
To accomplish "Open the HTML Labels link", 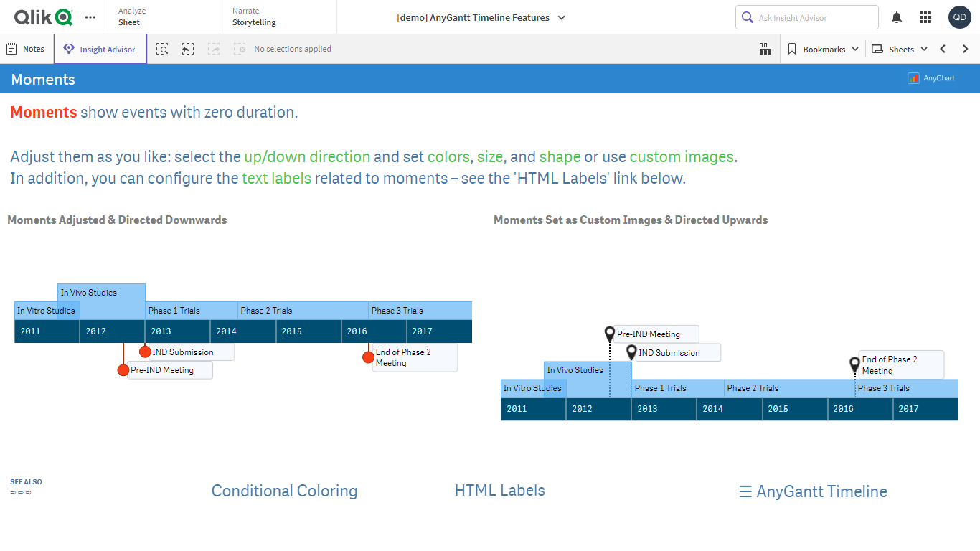I will (x=500, y=491).
